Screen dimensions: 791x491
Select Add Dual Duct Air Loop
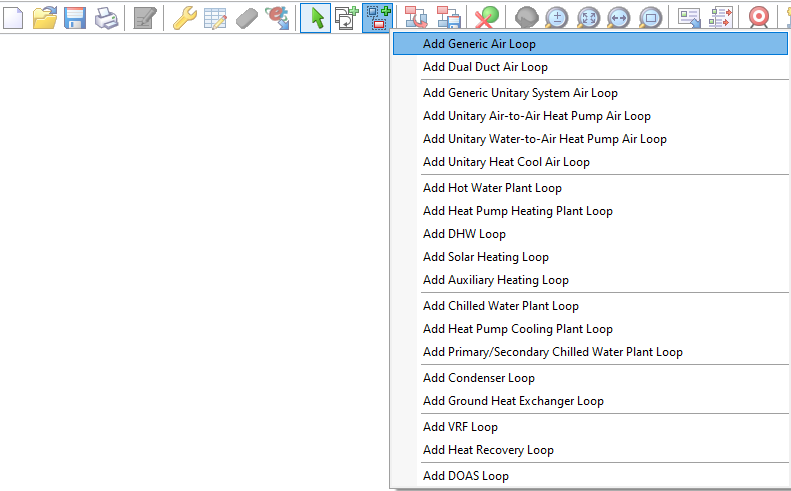tap(485, 67)
